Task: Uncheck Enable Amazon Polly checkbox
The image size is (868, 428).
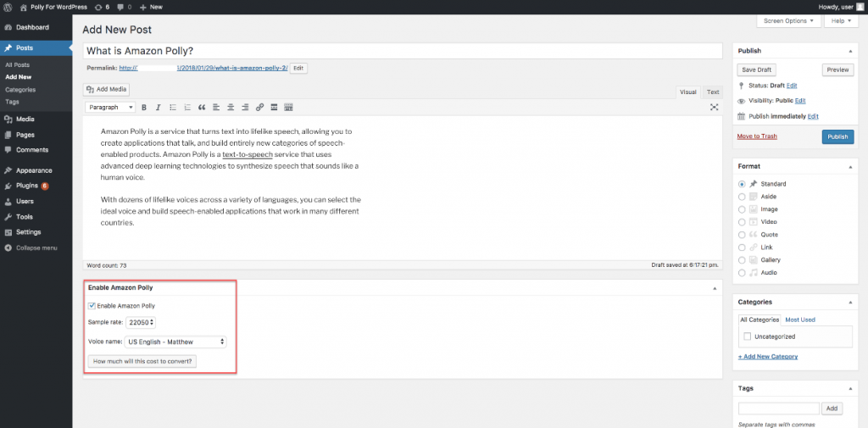Action: click(92, 305)
